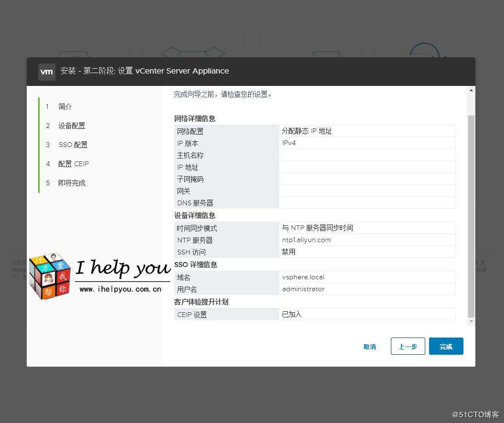Viewport: 504px width, 423px height.
Task: Select step 5 即将完成
Action: tap(72, 183)
